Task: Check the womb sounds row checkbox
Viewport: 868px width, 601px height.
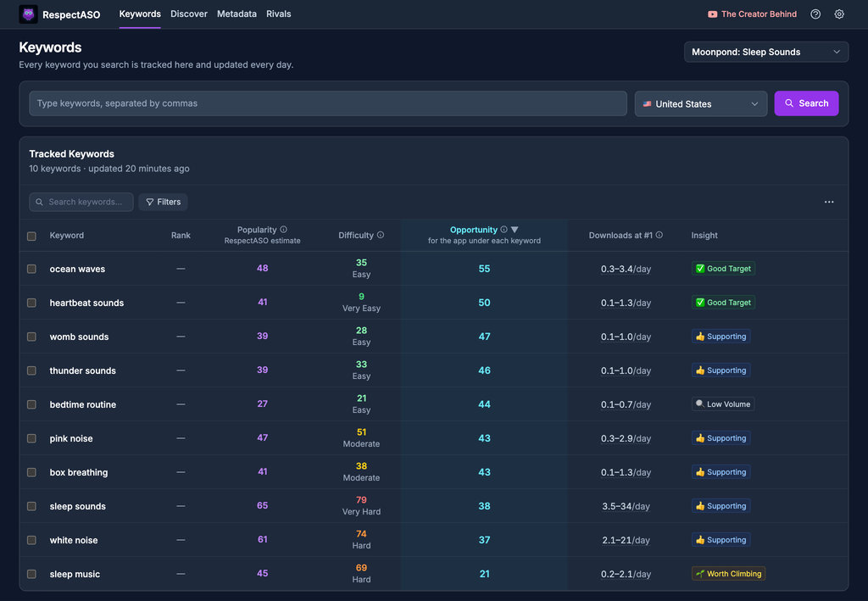Action: coord(31,337)
